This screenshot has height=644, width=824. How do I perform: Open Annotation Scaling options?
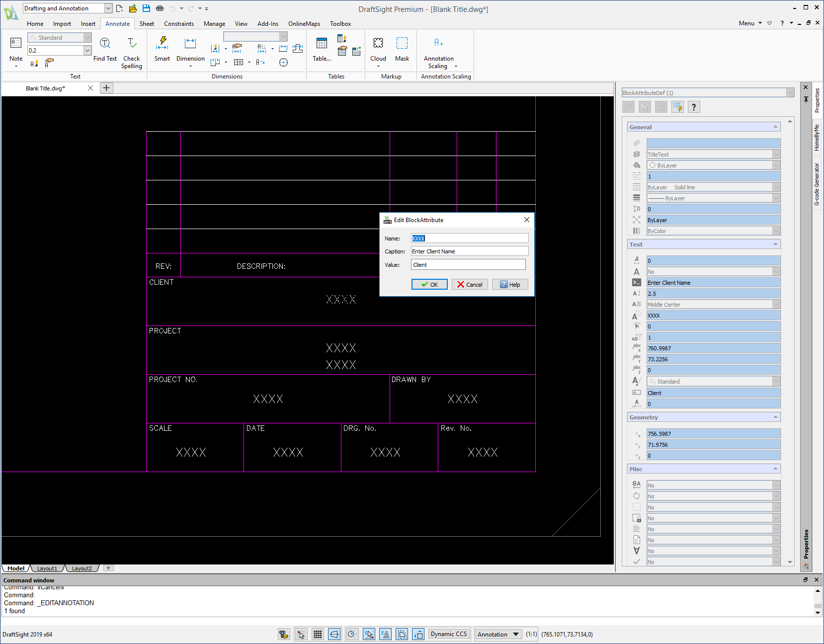(x=438, y=52)
